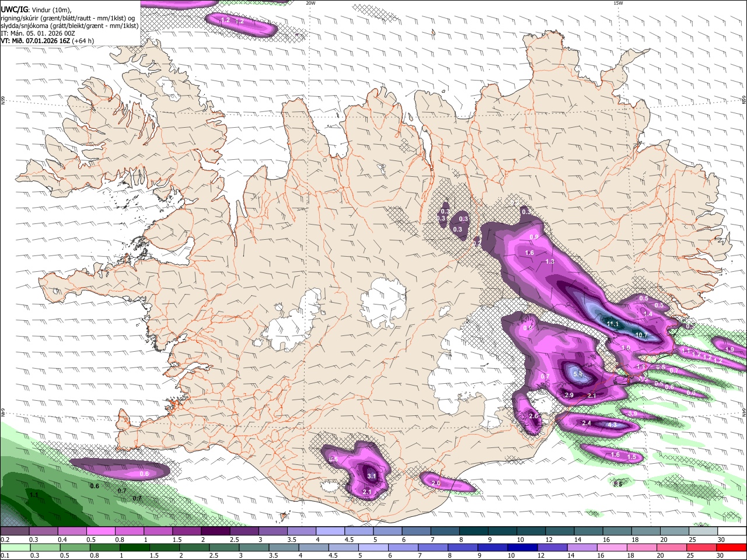Click the 4.3 precipitation value offshore
The width and height of the screenshot is (747, 560).
point(612,425)
